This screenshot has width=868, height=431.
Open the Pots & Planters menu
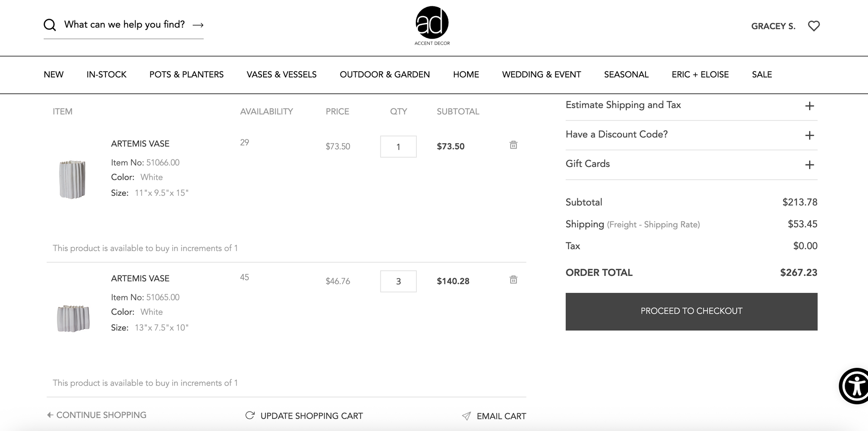tap(186, 75)
